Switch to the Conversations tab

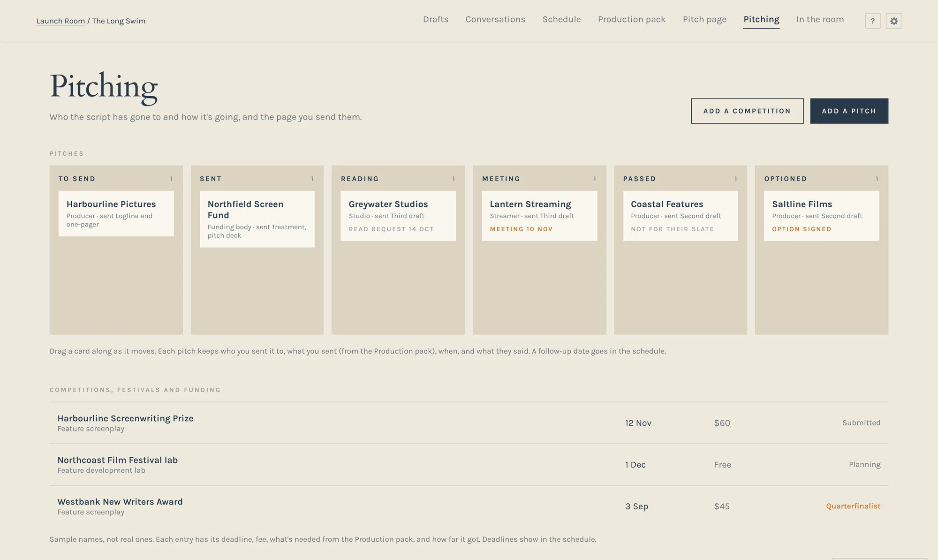495,19
